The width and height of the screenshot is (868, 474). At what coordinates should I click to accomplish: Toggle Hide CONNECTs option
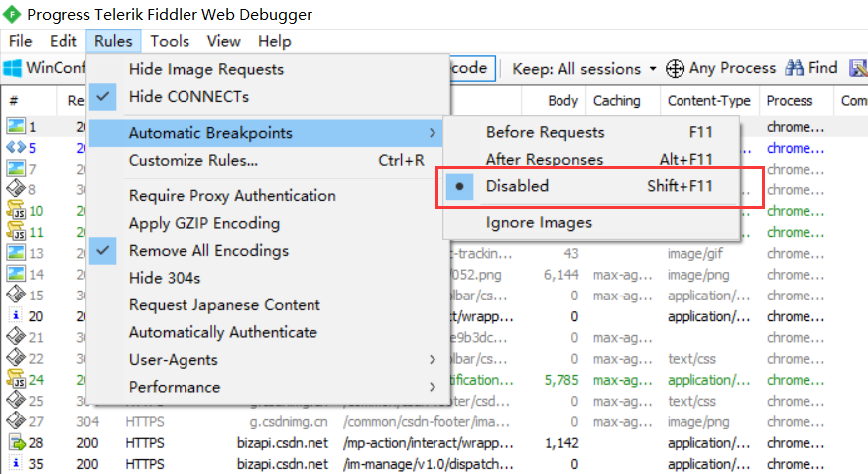tap(268, 97)
